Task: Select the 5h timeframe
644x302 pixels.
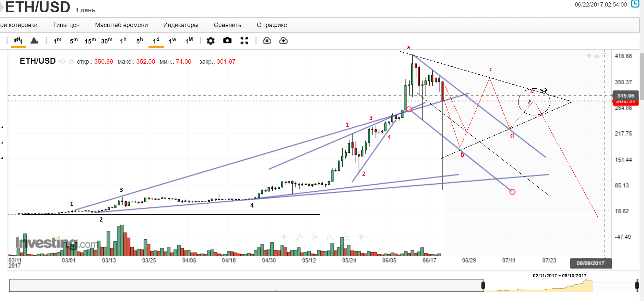Action: click(140, 41)
